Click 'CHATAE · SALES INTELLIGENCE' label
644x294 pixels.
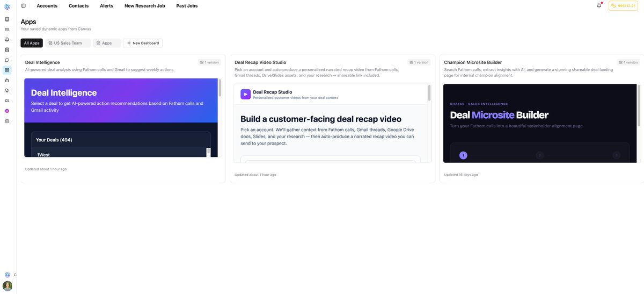(479, 104)
